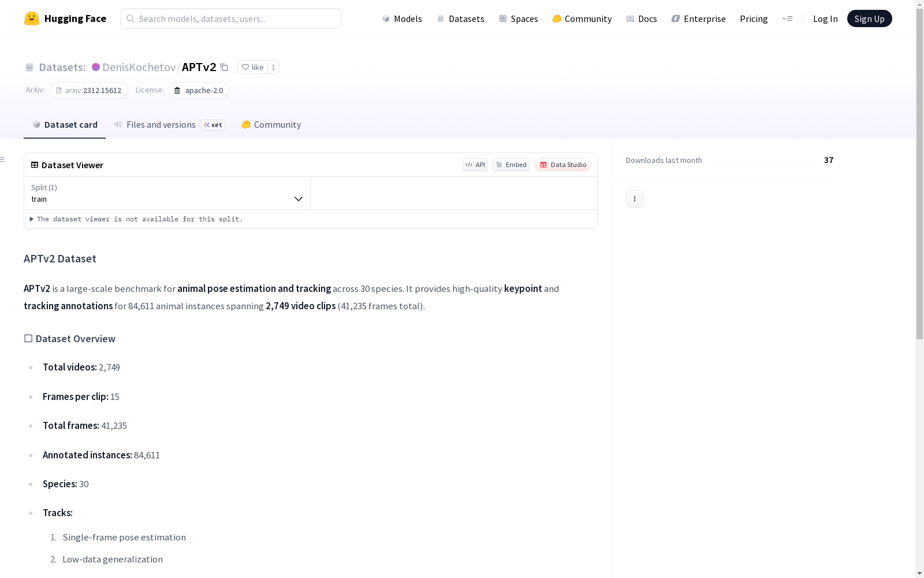Open Models in the top navigation
The image size is (924, 578).
coord(402,18)
